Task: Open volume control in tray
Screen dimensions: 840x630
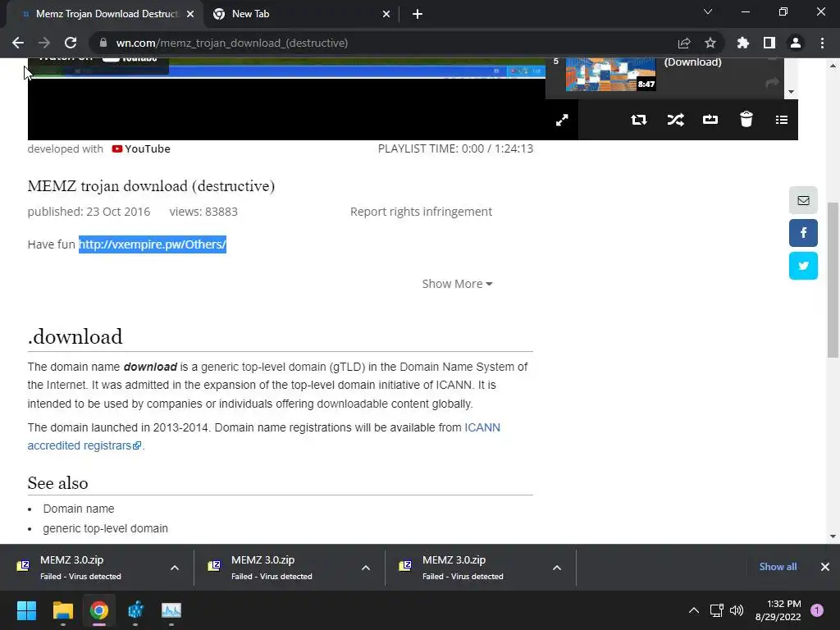Action: click(737, 610)
